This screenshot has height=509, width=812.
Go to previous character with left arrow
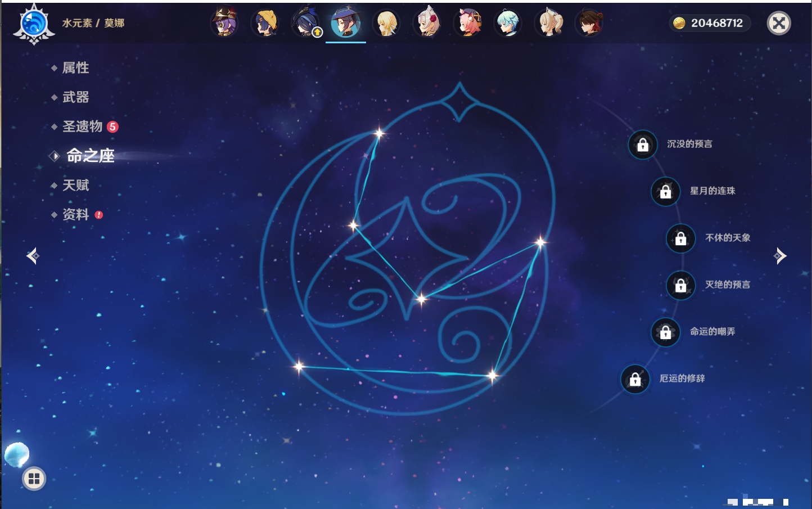click(x=33, y=256)
